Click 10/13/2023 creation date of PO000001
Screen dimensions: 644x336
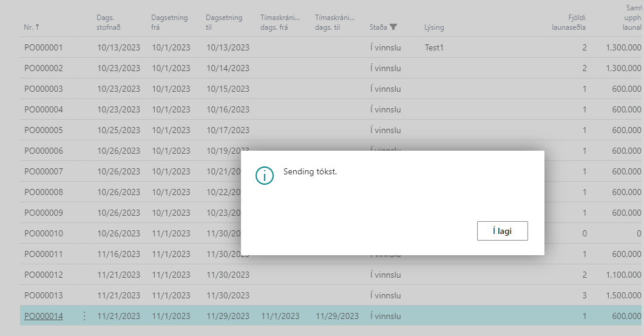tap(118, 47)
